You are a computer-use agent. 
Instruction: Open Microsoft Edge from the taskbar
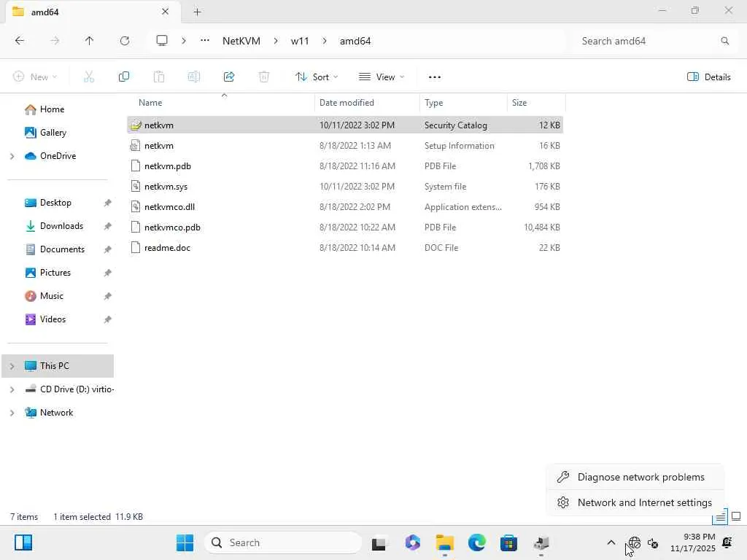[x=476, y=542]
